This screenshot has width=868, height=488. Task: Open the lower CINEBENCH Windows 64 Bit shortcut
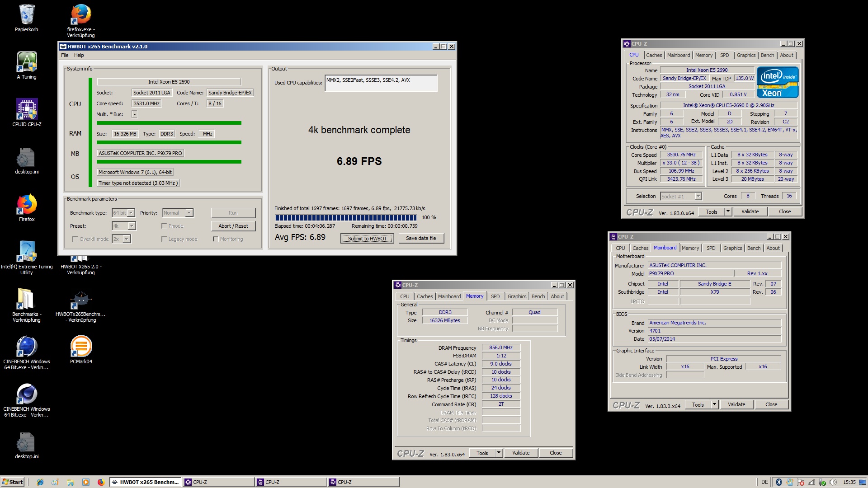pos(27,400)
